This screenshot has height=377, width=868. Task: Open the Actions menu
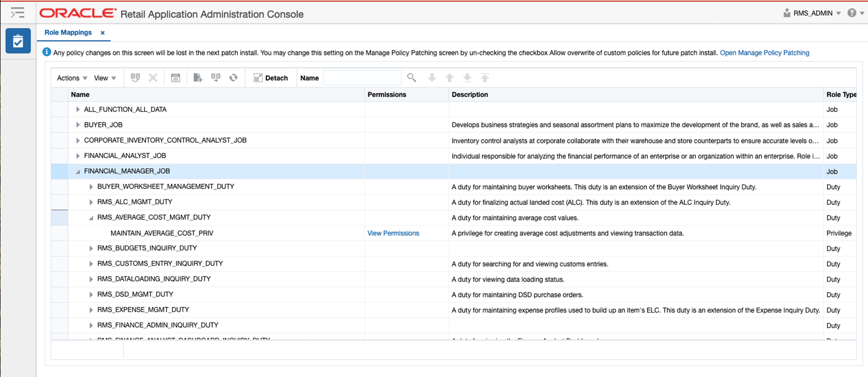coord(72,78)
